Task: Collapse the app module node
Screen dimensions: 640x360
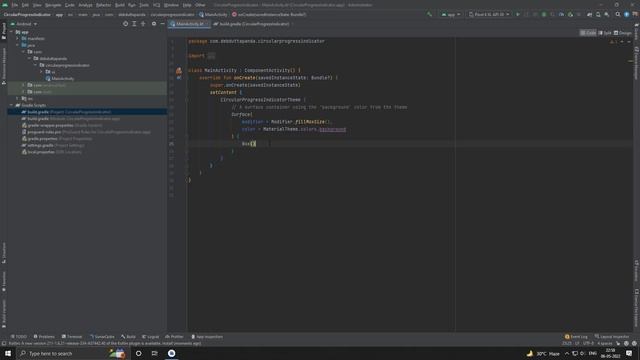Action: click(x=11, y=32)
